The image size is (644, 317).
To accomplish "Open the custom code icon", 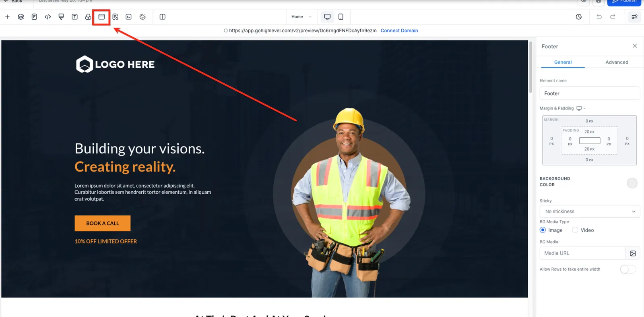I will pyautogui.click(x=48, y=17).
